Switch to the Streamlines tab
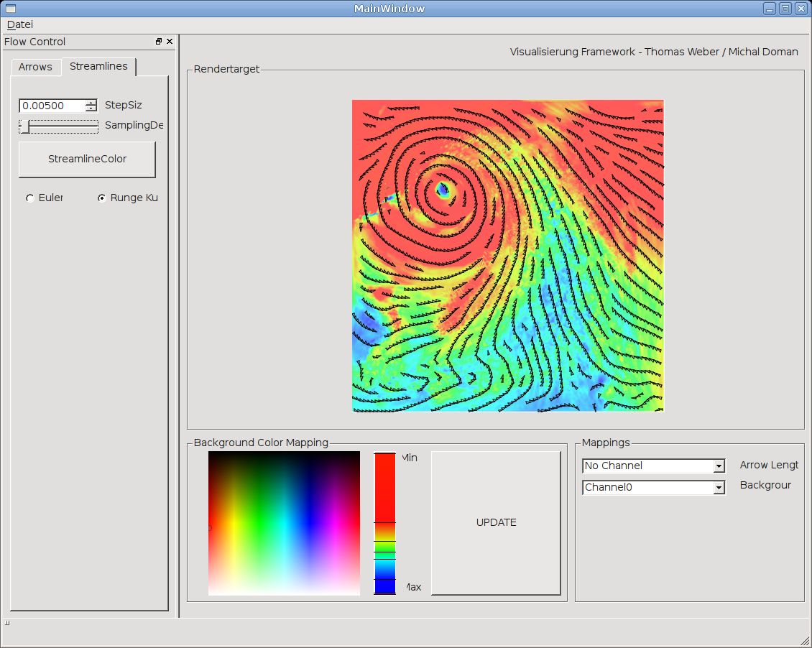812x648 pixels. point(98,66)
